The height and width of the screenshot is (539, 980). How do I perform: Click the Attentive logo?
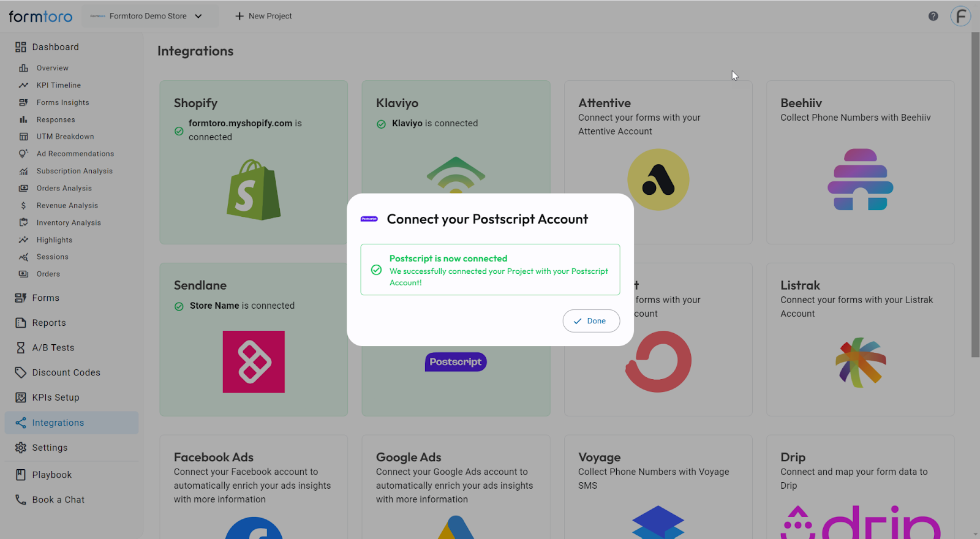658,179
